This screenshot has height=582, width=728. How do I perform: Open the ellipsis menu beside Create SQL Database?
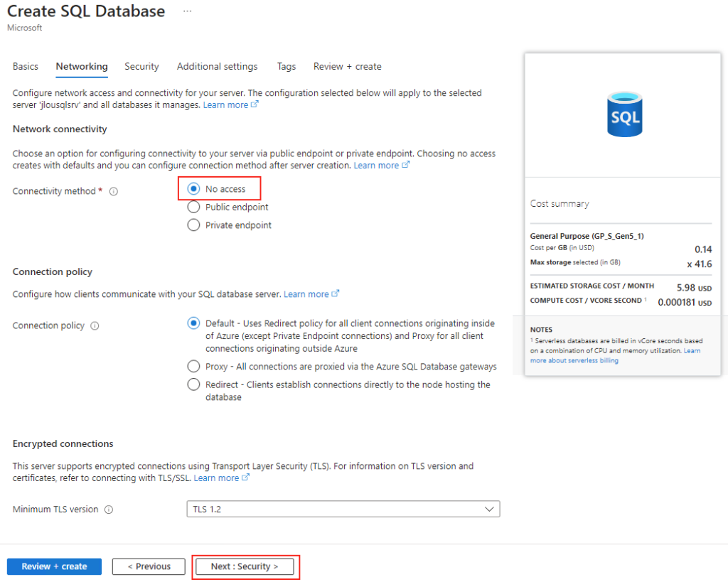[x=187, y=11]
